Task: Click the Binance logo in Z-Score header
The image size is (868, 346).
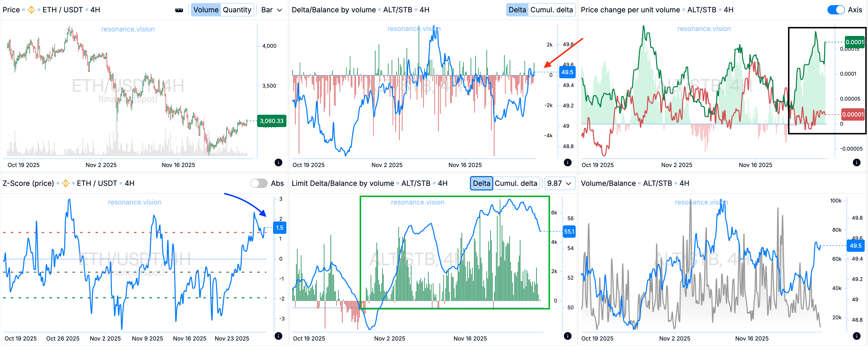Action: [66, 183]
